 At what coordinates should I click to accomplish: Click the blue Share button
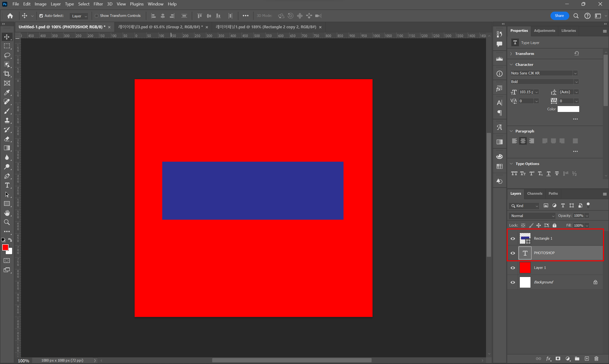point(559,16)
